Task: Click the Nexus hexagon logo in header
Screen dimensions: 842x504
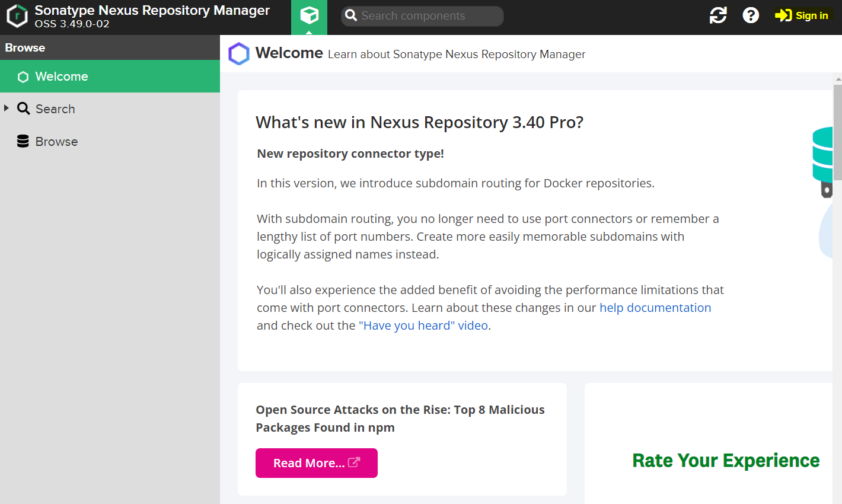Action: click(x=17, y=16)
